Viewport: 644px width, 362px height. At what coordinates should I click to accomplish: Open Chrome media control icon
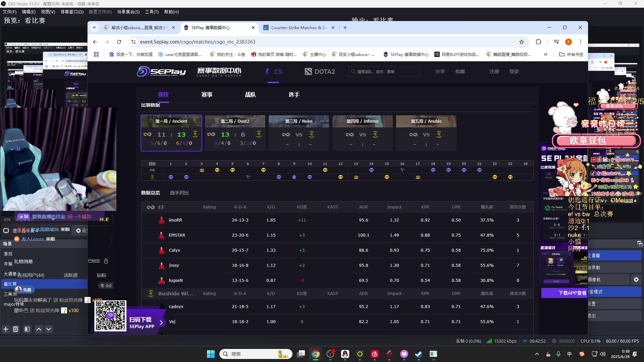556,42
